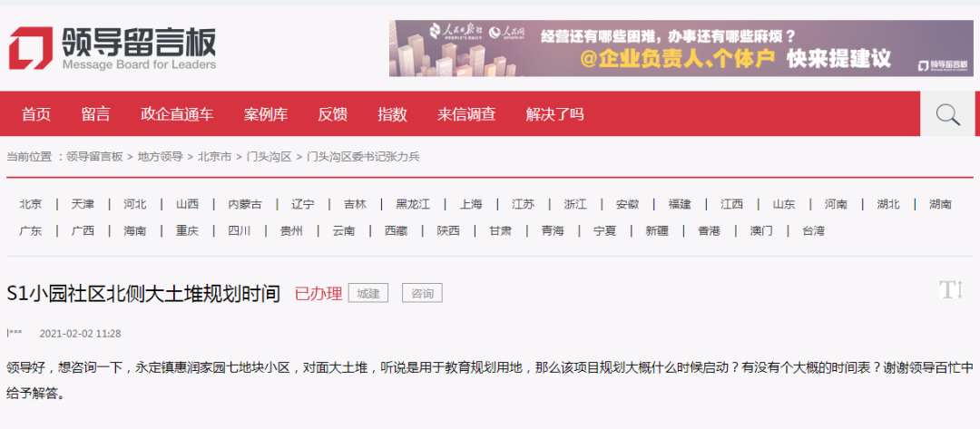This screenshot has height=429, width=980.
Task: Go to the 留言 menu item
Action: point(95,114)
